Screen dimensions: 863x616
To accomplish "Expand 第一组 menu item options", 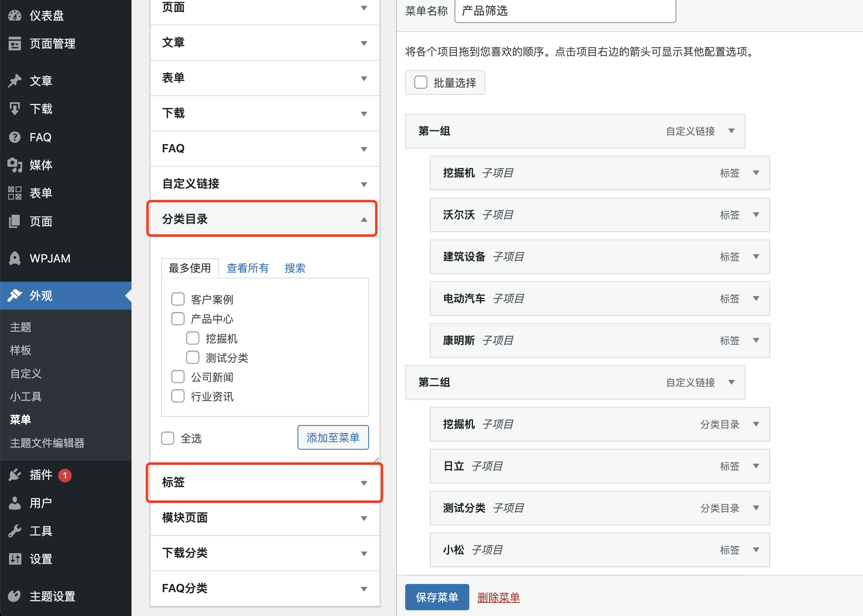I will tap(731, 131).
